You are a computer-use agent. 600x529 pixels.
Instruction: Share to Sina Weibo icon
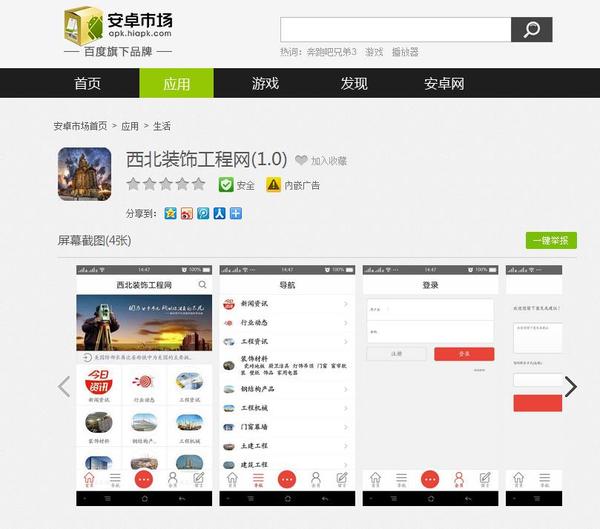tap(187, 213)
